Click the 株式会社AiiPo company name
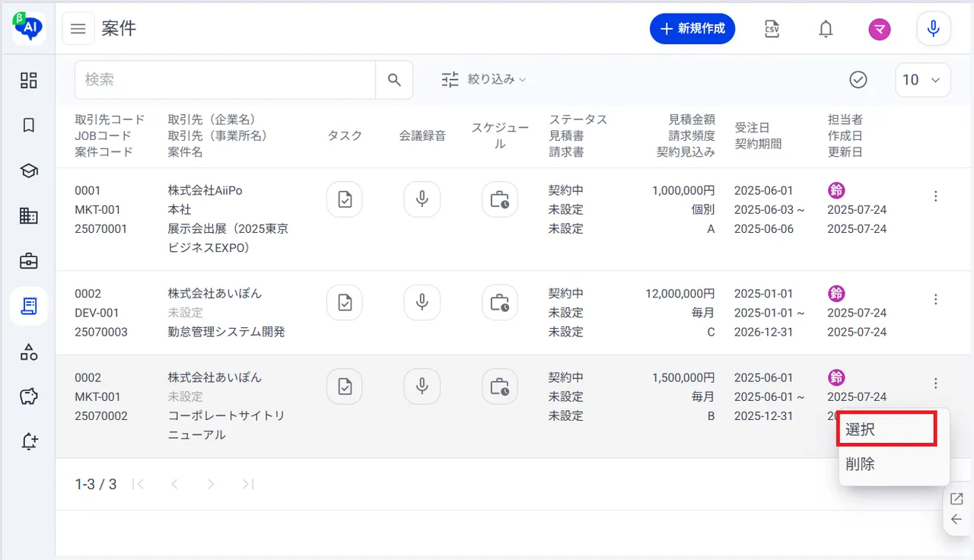The height and width of the screenshot is (560, 974). pyautogui.click(x=205, y=190)
